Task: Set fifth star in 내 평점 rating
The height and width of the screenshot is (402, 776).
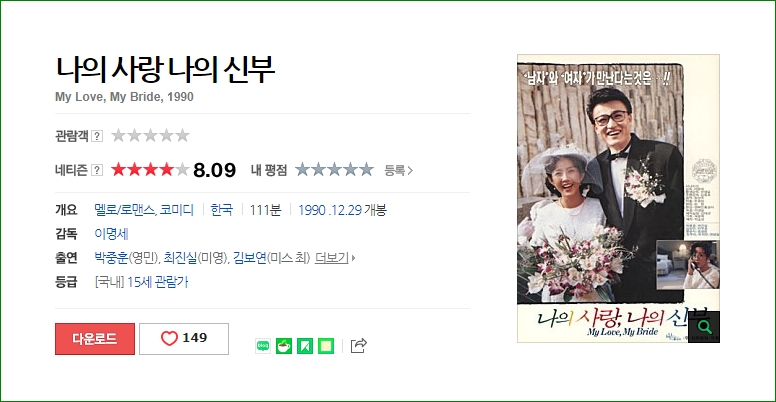Action: pos(366,170)
